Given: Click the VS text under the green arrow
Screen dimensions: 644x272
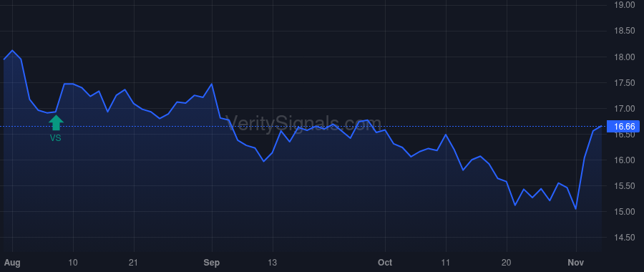Looking at the screenshot, I should 55,138.
